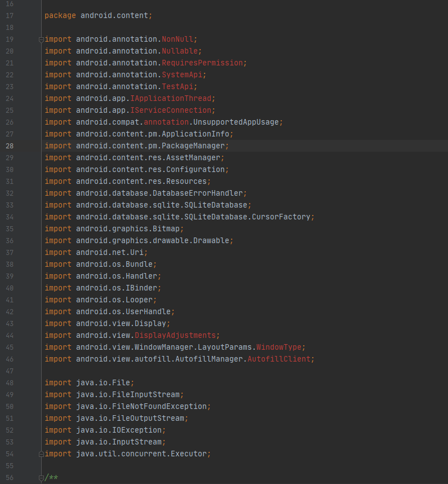The image size is (448, 484).
Task: Click line number 17 in gutter
Action: pyautogui.click(x=10, y=16)
